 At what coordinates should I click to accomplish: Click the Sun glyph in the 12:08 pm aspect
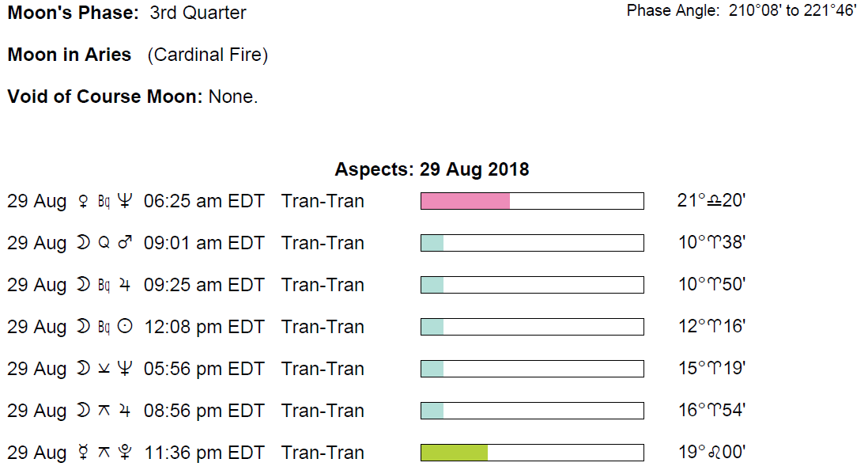pyautogui.click(x=124, y=327)
